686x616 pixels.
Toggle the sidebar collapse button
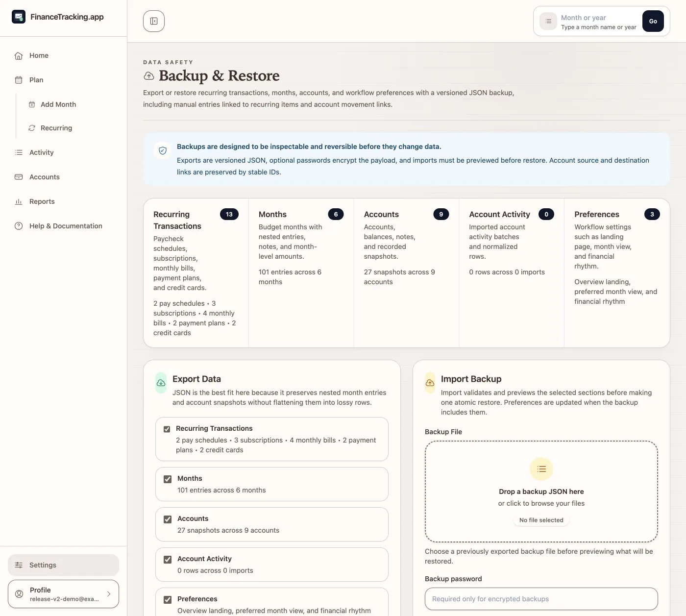154,21
